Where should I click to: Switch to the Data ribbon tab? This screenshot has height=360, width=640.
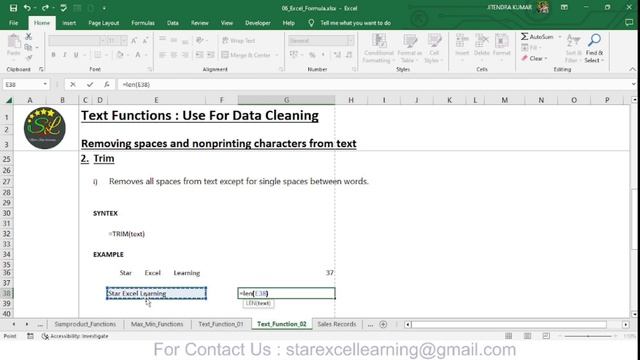(x=173, y=23)
